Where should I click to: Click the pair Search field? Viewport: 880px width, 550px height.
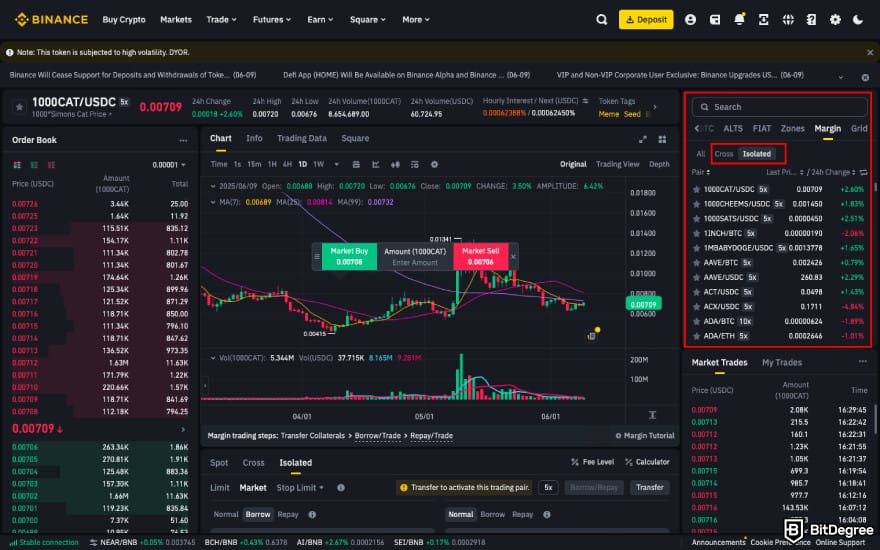click(780, 107)
